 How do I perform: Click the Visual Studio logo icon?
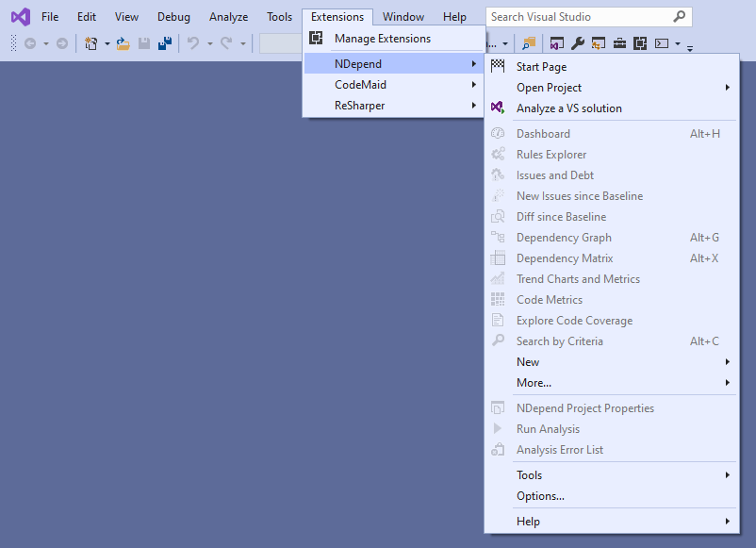tap(21, 17)
